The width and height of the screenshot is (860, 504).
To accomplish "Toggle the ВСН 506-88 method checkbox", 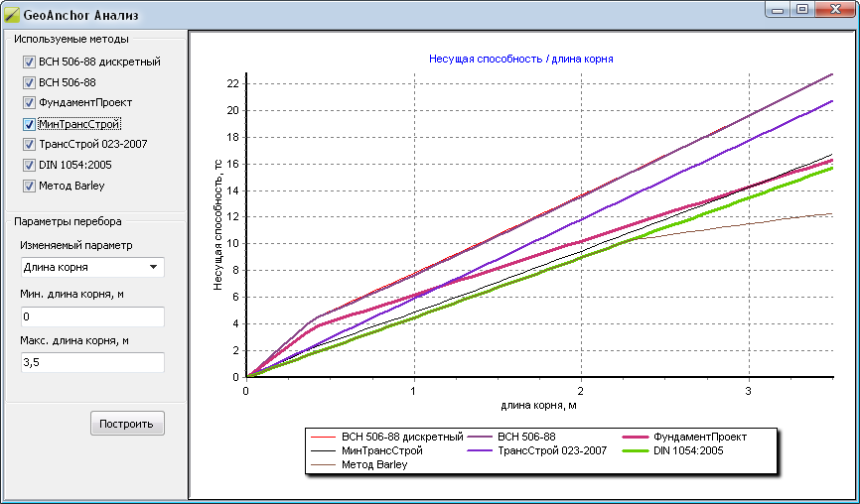I will (x=29, y=82).
